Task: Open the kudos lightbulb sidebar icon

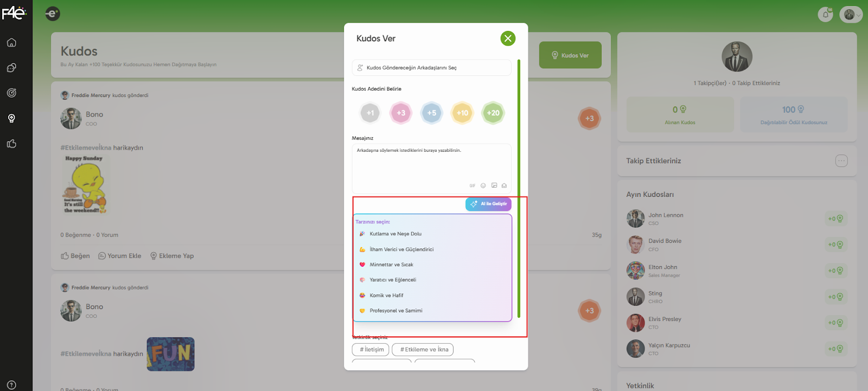Action: tap(11, 118)
